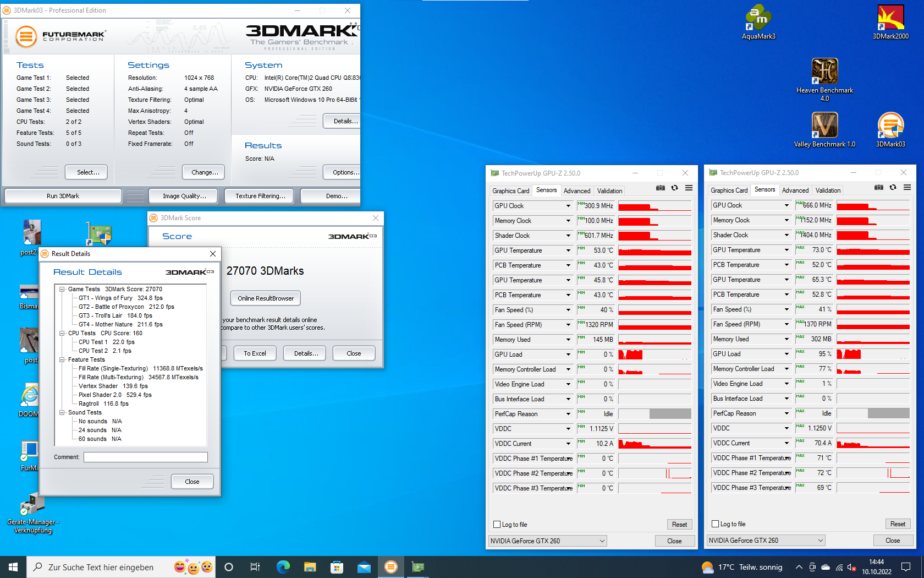This screenshot has height=578, width=924.
Task: Launch Microsoft Edge from the taskbar
Action: pyautogui.click(x=283, y=567)
